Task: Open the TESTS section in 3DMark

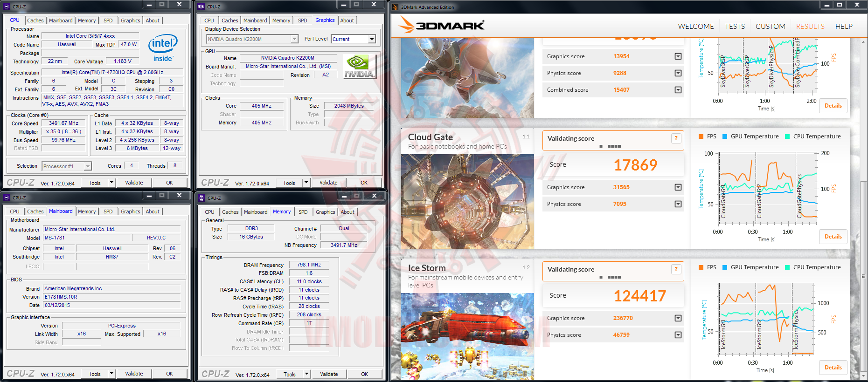Action: pyautogui.click(x=735, y=27)
